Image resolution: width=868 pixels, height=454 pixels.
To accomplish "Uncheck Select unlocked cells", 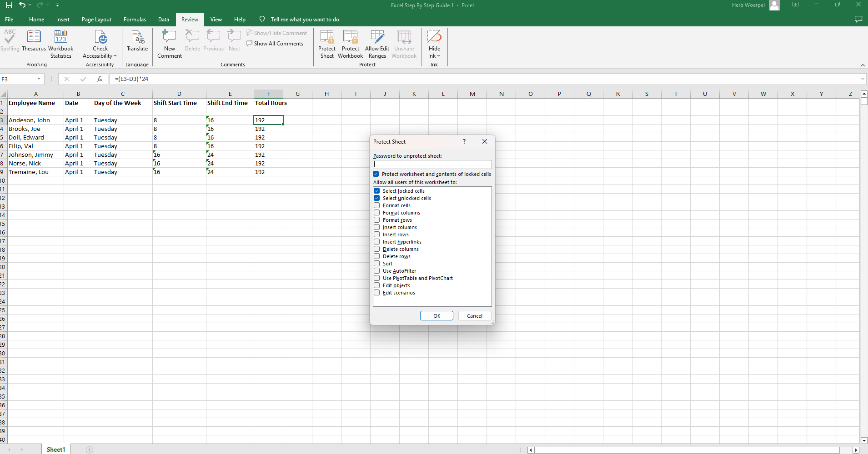I will pos(377,198).
